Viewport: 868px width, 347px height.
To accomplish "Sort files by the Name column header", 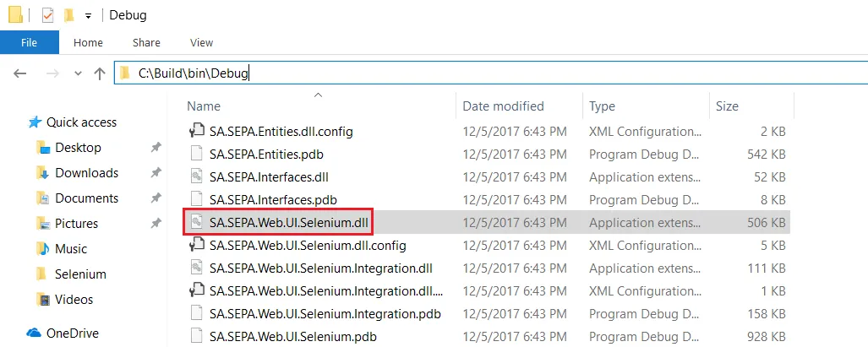I will tap(204, 106).
